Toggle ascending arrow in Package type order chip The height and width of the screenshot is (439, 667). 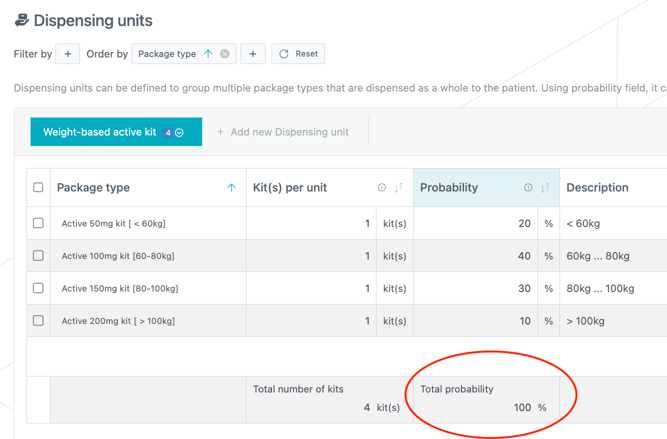(208, 54)
